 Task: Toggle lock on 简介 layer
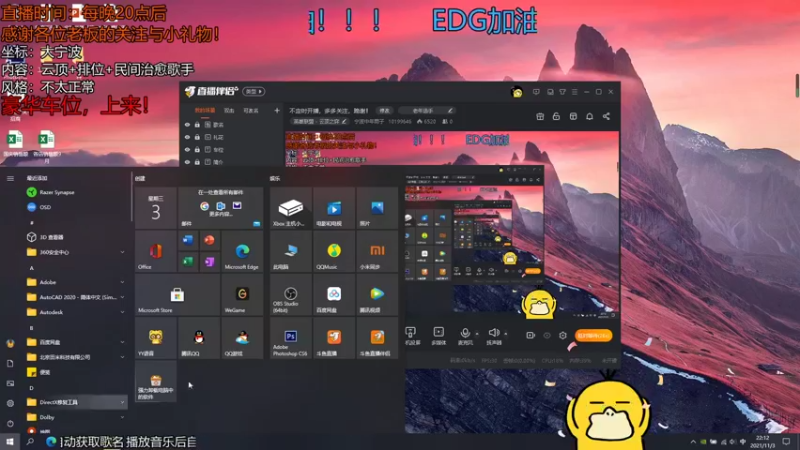click(x=197, y=162)
